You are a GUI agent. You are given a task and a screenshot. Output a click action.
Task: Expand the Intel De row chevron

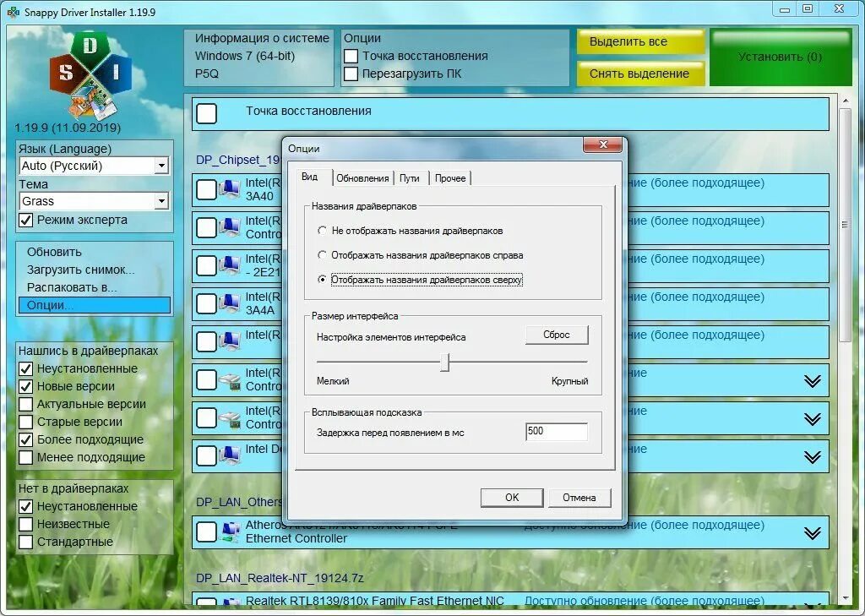click(812, 457)
